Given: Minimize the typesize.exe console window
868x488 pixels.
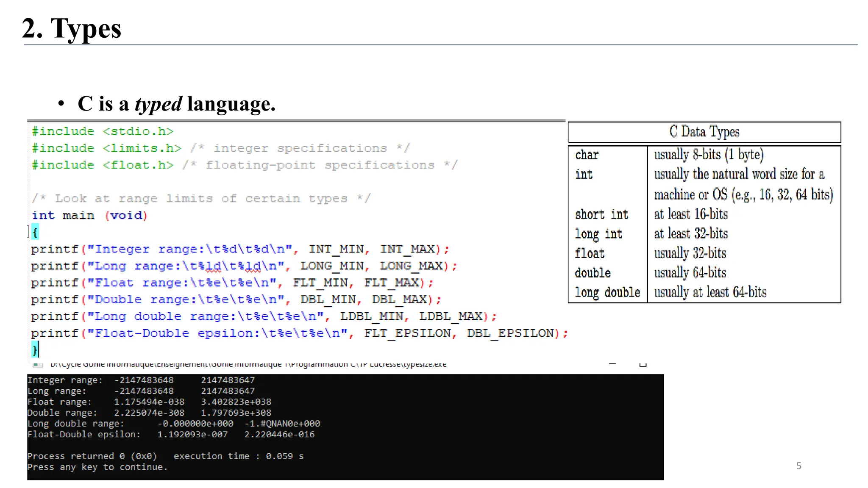Looking at the screenshot, I should click(612, 363).
